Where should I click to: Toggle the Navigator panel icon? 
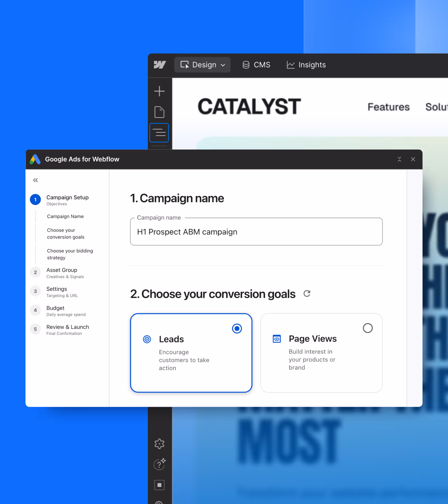159,132
